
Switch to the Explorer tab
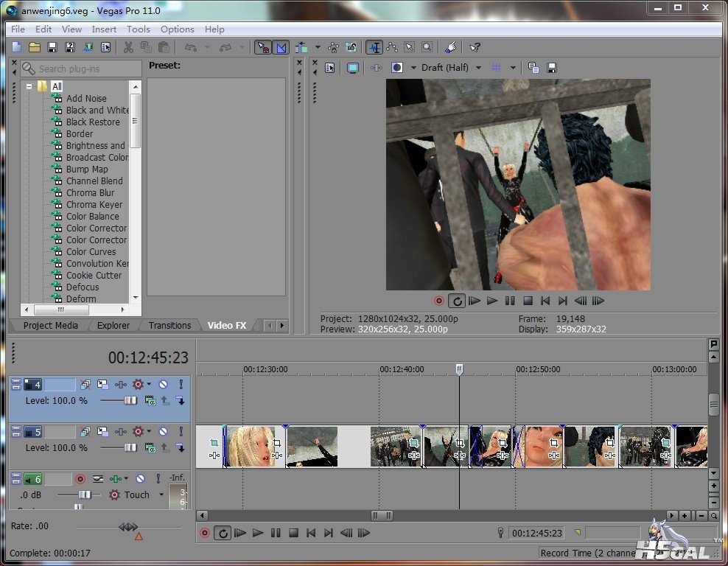(x=113, y=325)
